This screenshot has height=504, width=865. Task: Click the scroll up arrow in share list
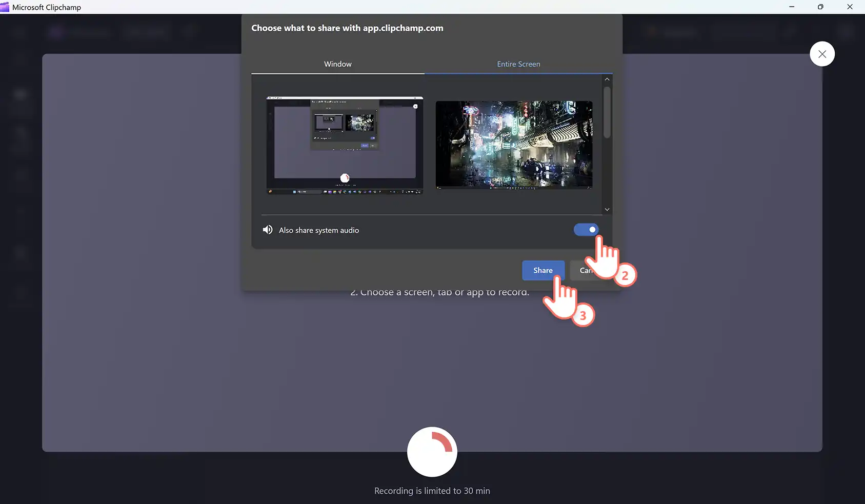pos(607,79)
